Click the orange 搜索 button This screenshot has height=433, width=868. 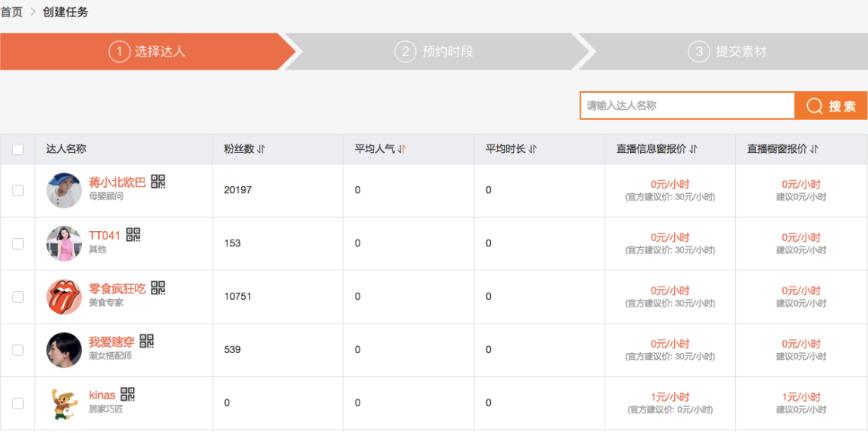click(831, 106)
